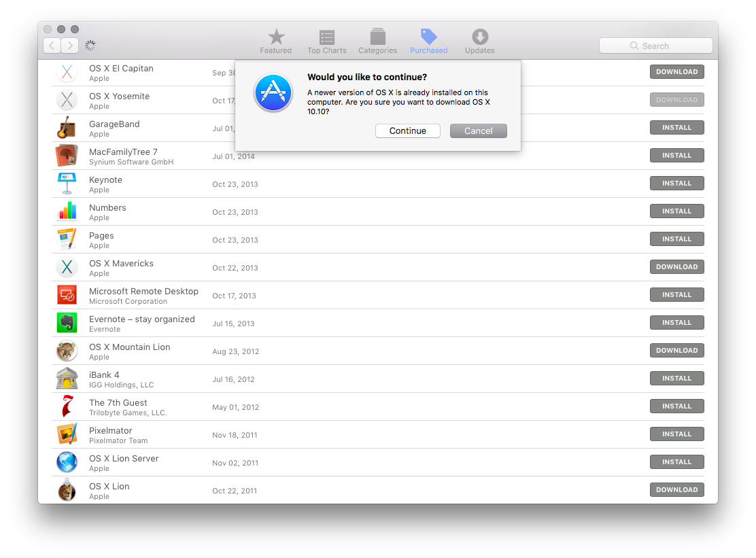Open the 'Pages' title
The width and height of the screenshot is (756, 558).
pos(101,236)
